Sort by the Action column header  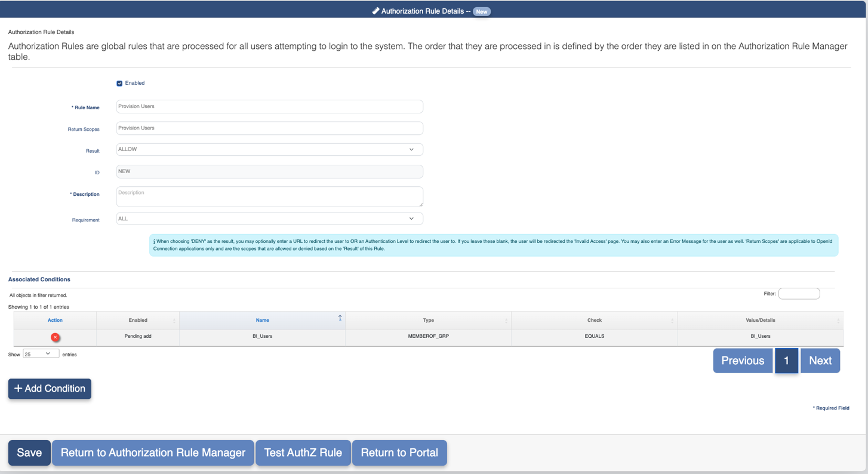point(55,321)
